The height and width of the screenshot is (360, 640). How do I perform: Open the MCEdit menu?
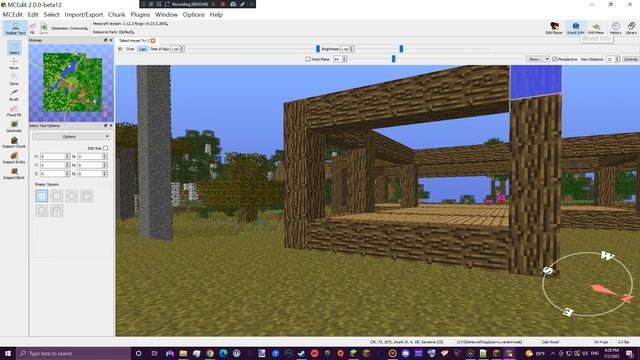tap(13, 15)
